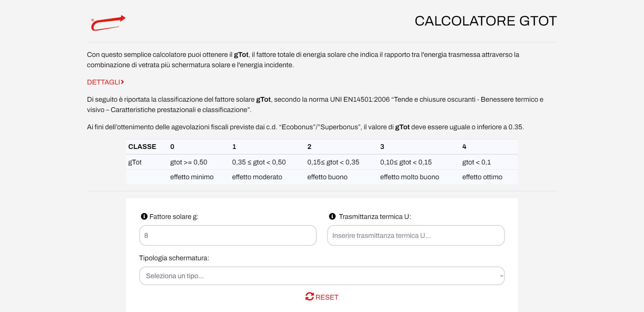
Task: Click the Trasmittanza termica U input field
Action: tap(416, 235)
